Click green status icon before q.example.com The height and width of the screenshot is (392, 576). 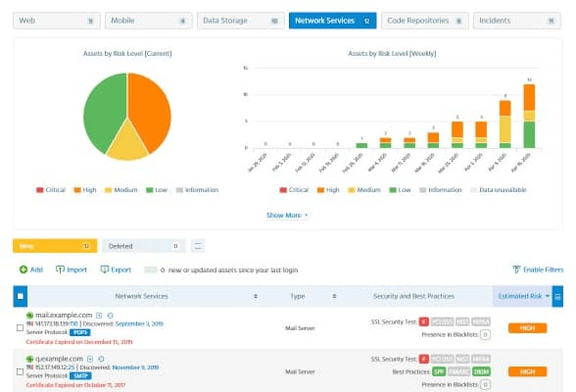[x=29, y=359]
